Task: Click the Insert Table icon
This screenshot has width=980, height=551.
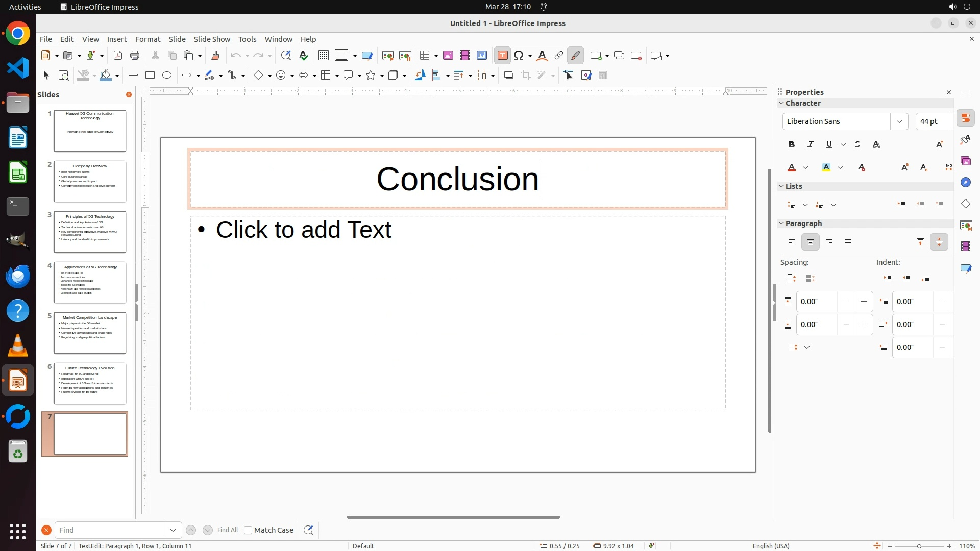Action: click(425, 56)
